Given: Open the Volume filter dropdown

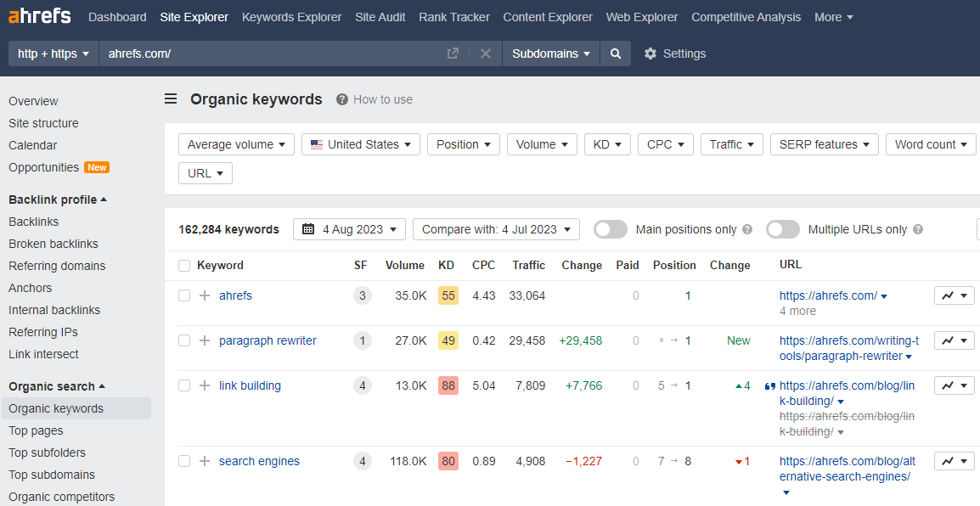Looking at the screenshot, I should (542, 144).
